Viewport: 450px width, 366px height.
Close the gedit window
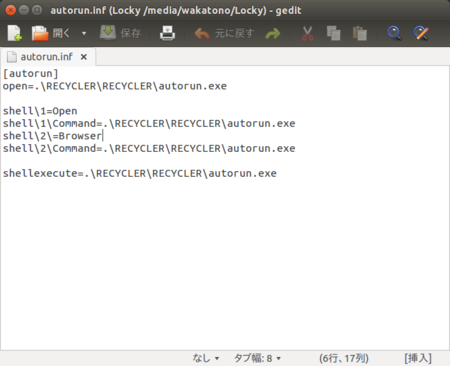click(11, 10)
